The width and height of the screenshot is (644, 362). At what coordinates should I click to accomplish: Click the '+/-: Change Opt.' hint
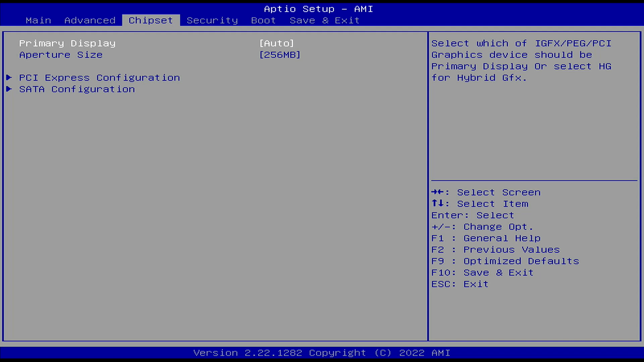coord(482,227)
